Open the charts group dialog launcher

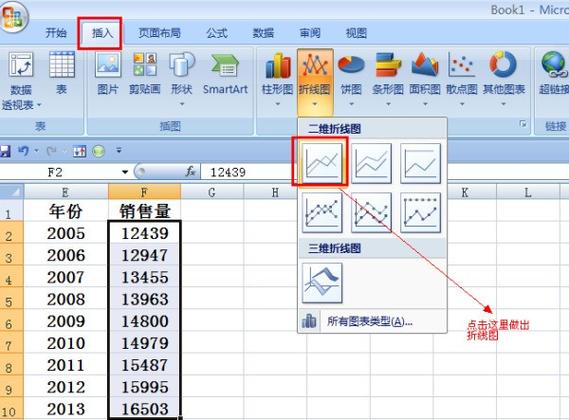tap(523, 124)
